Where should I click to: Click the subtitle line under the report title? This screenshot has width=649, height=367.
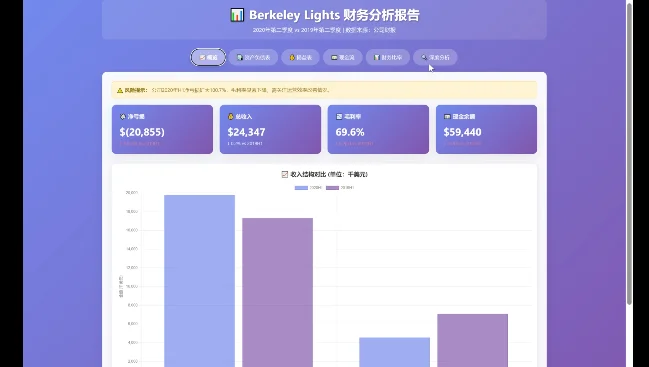click(x=324, y=30)
